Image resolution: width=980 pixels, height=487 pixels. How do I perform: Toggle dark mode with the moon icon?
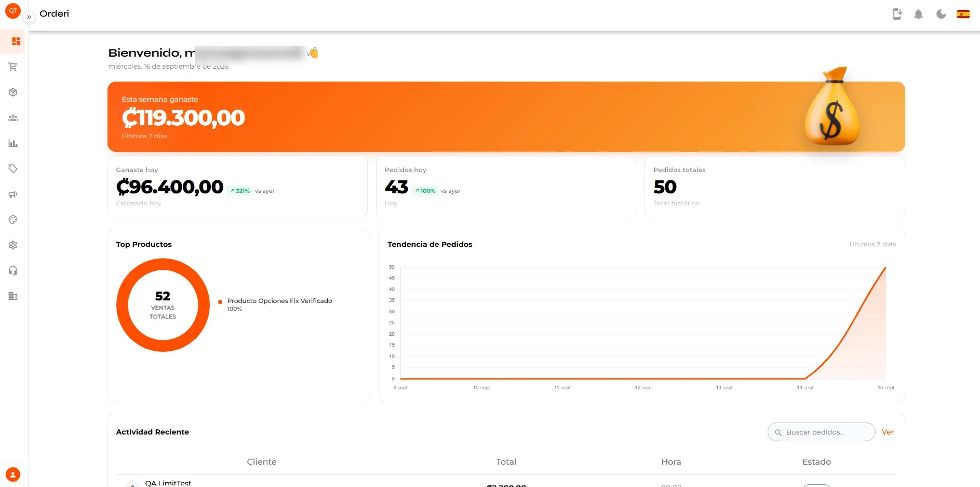[x=941, y=14]
